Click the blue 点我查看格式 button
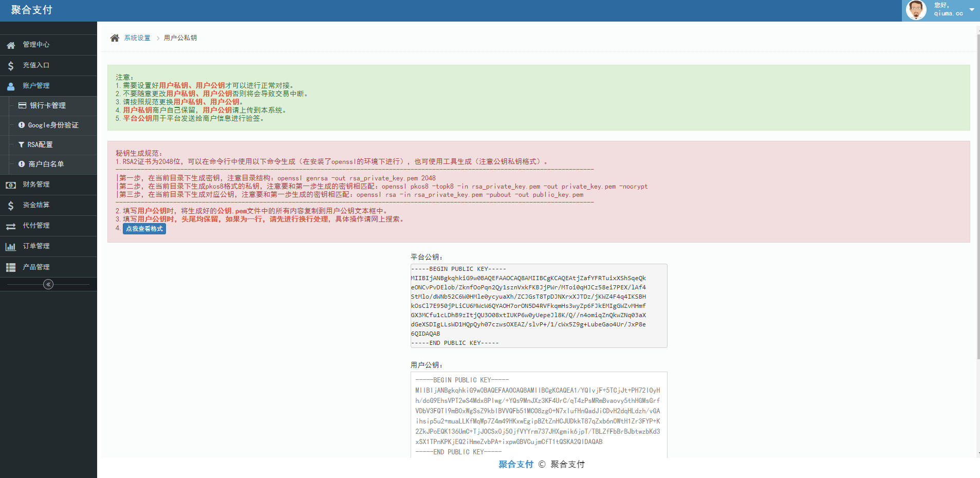The height and width of the screenshot is (478, 980). pos(144,229)
